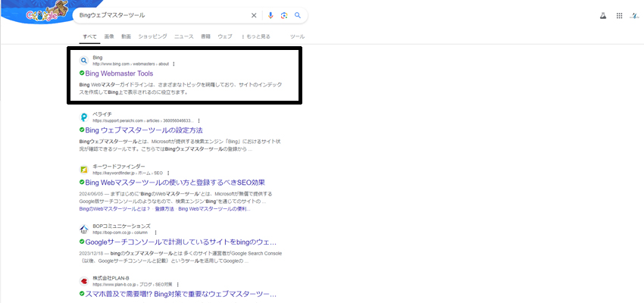
Task: Open Google Lens image search icon
Action: (284, 16)
